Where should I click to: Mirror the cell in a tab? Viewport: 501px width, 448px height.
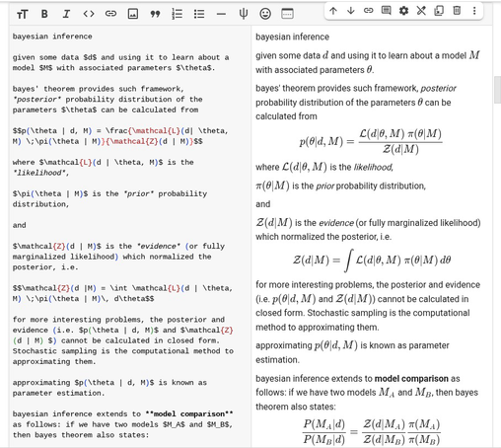pos(439,11)
